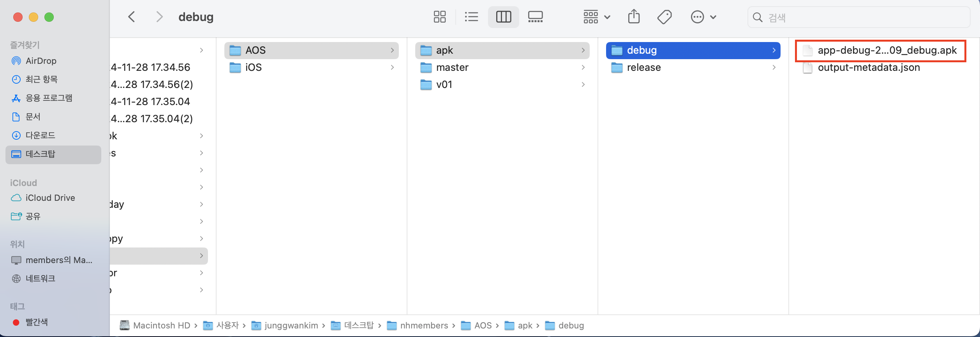
Task: Click the Share toolbar icon
Action: tap(634, 17)
